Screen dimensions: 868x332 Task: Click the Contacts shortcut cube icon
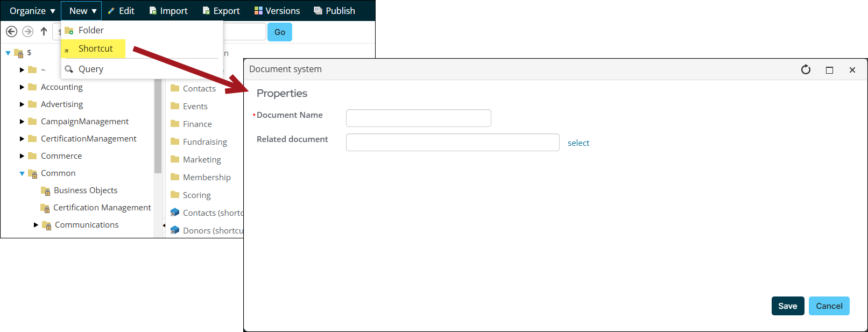point(175,213)
